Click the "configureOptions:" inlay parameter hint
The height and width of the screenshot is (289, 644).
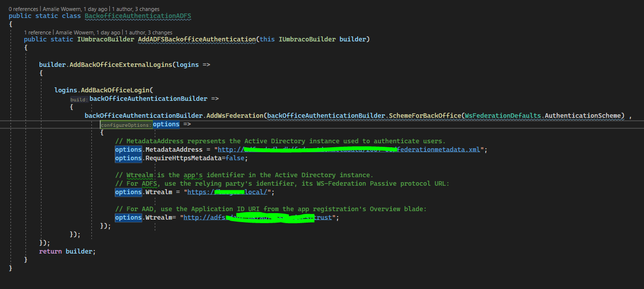click(x=125, y=125)
